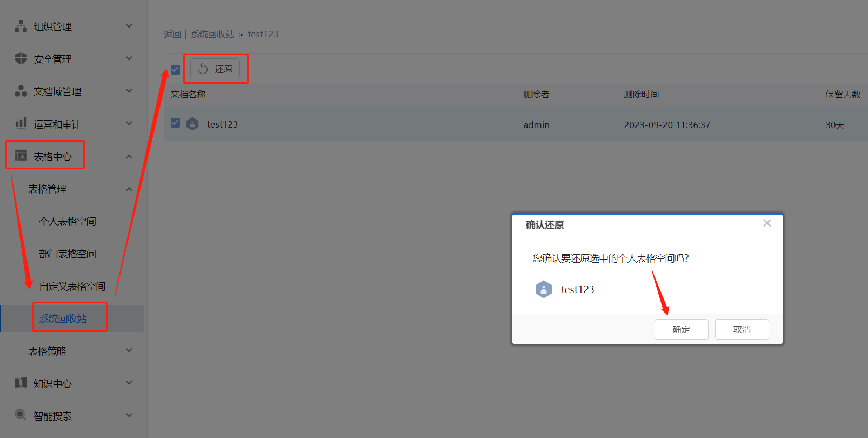Open the 表格策略 menu item

pyautogui.click(x=48, y=351)
